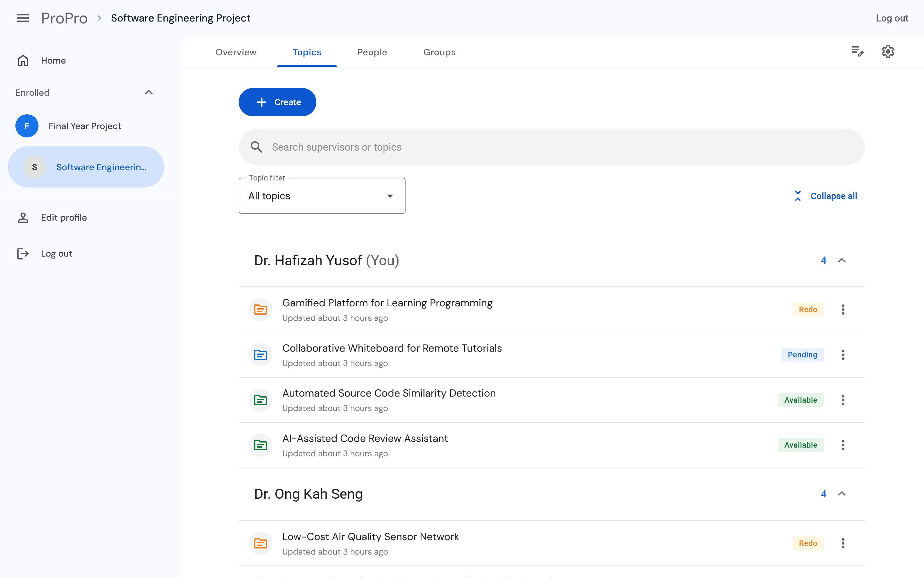This screenshot has width=924, height=578.
Task: Click the green Automated Source Code topic icon
Action: coord(261,400)
